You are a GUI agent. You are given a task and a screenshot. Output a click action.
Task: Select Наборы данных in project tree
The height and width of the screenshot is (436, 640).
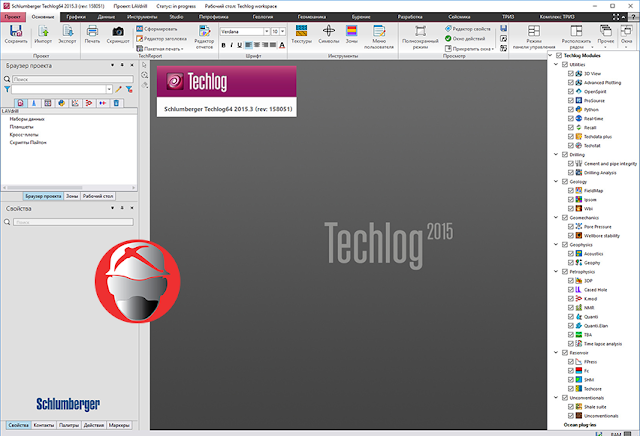point(27,119)
